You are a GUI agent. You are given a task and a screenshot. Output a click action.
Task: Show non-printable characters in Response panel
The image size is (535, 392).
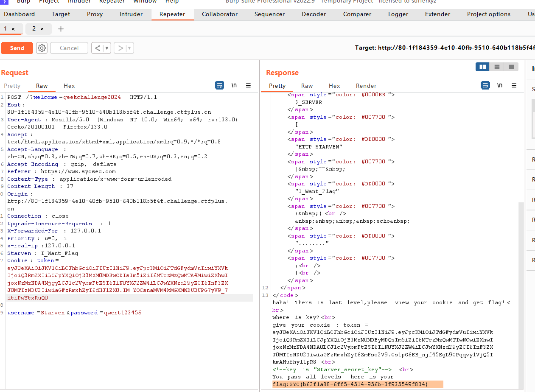click(x=499, y=85)
